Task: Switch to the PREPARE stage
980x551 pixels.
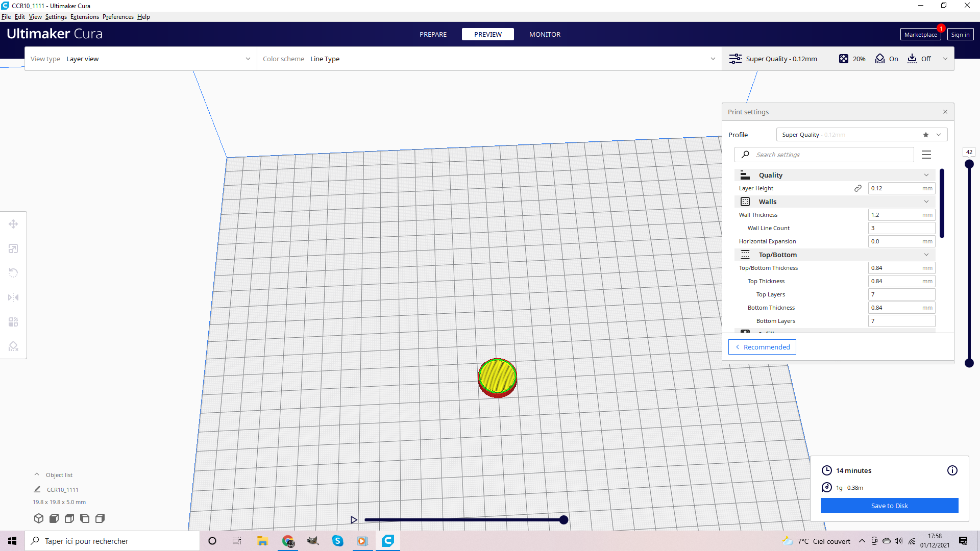Action: (x=433, y=34)
